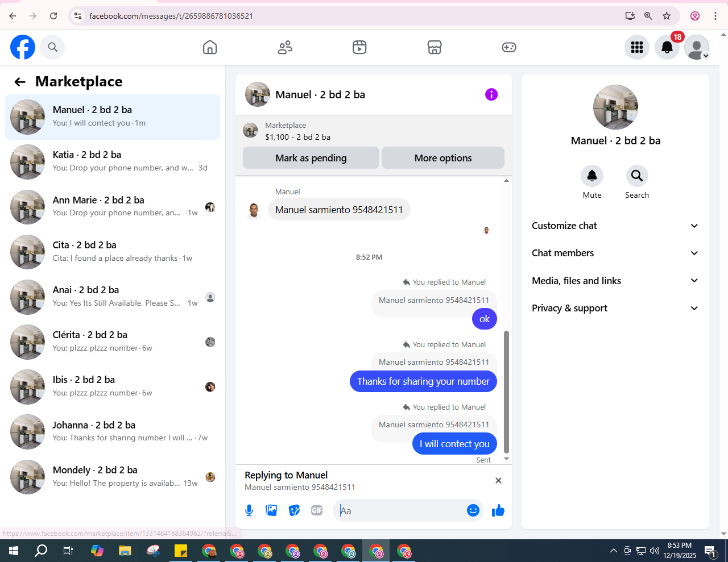Screen dimensions: 728x562
Task: Open the Facebook search magnifier
Action: (x=53, y=47)
